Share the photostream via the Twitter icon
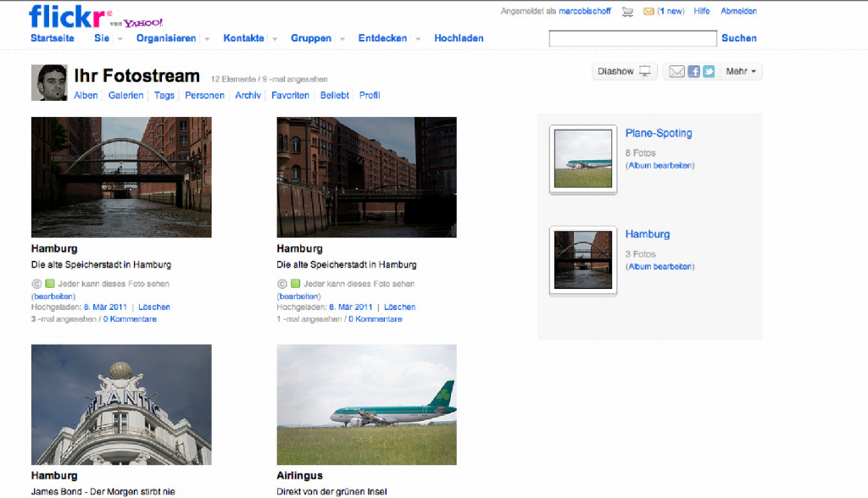This screenshot has height=498, width=868. click(x=709, y=72)
